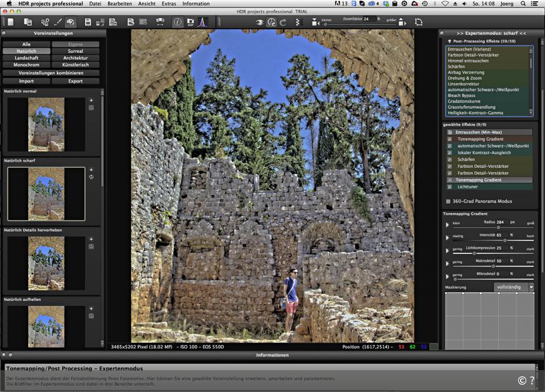
Task: Toggle the 'Schärfen' selected effect checkbox
Action: coord(450,159)
